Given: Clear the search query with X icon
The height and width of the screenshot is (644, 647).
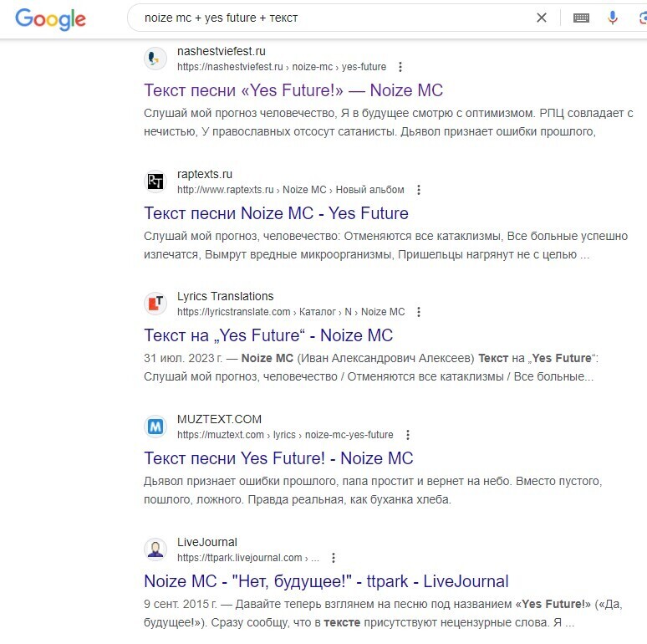Looking at the screenshot, I should tap(542, 18).
